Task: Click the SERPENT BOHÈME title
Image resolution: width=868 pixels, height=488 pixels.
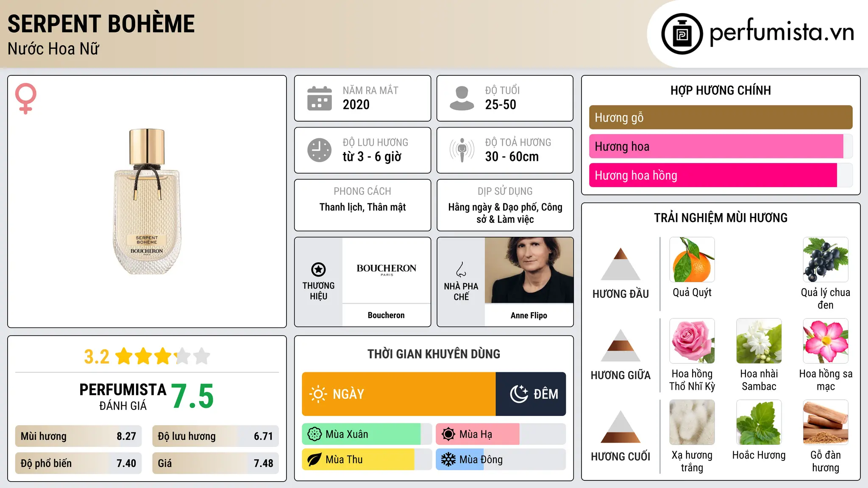Action: click(x=101, y=24)
